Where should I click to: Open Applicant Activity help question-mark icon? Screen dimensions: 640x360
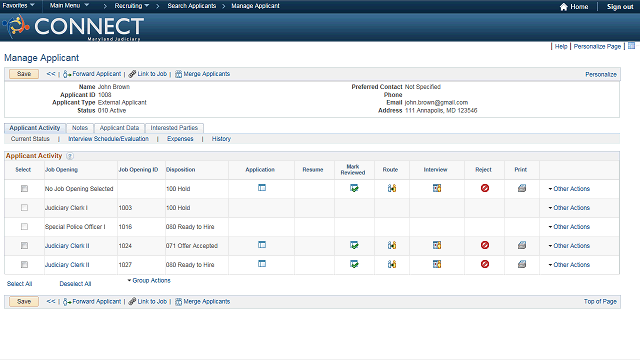70,156
